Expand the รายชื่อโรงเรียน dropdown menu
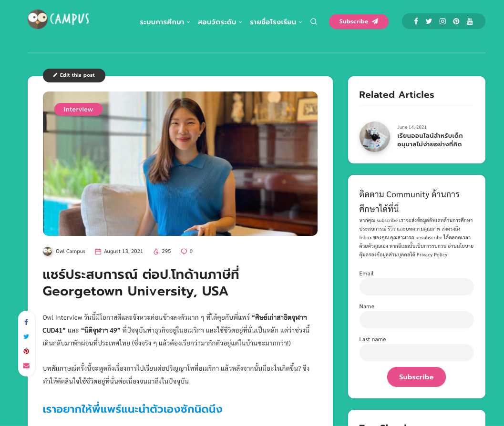Image resolution: width=504 pixels, height=426 pixels. click(x=276, y=22)
